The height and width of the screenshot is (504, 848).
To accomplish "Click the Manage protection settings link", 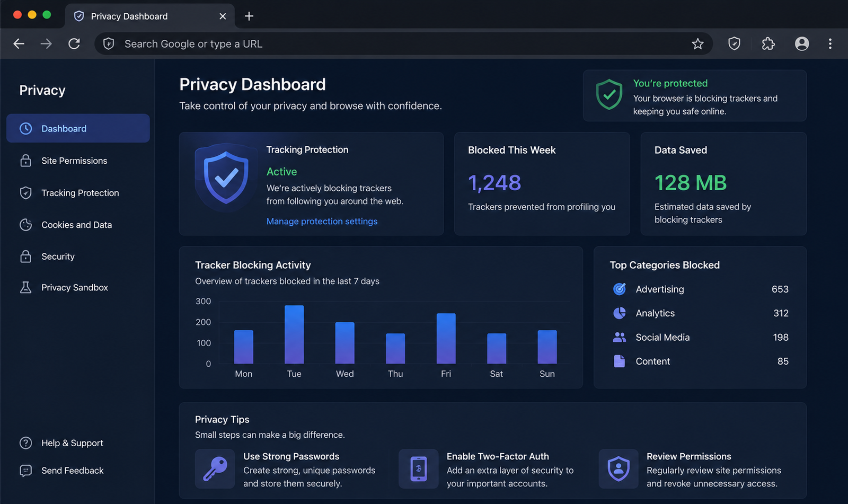I will (322, 221).
